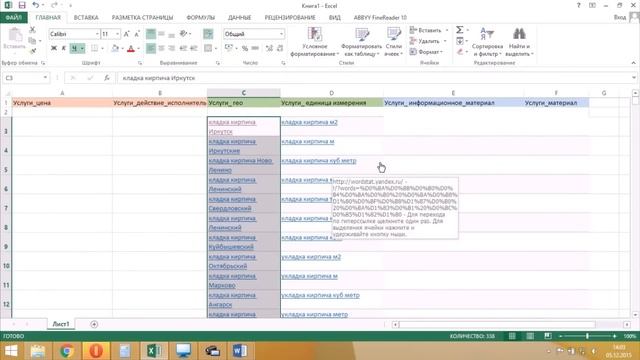Switch to the ДАННЫЕ tab
Image resolution: width=640 pixels, height=360 pixels.
(x=240, y=18)
